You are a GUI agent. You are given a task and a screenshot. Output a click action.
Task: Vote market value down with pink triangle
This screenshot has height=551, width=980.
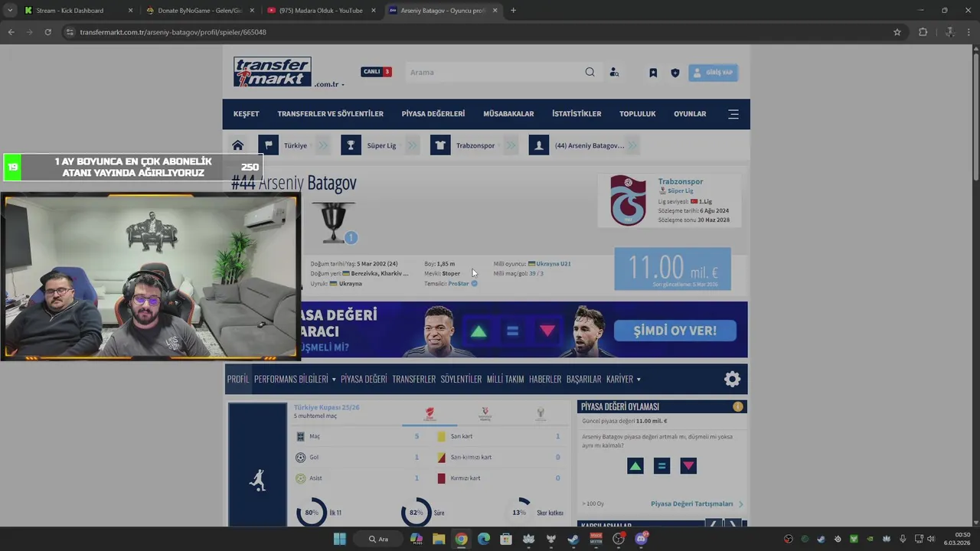pyautogui.click(x=688, y=466)
